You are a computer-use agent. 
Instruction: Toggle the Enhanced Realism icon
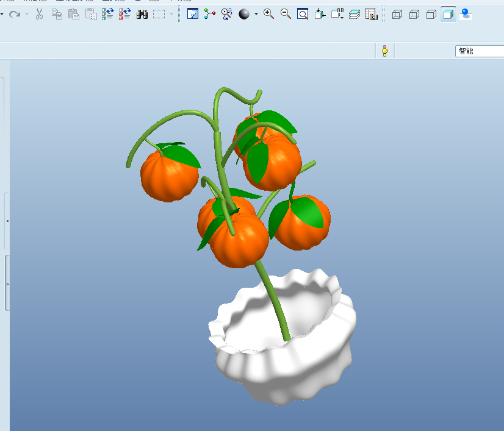pyautogui.click(x=466, y=15)
